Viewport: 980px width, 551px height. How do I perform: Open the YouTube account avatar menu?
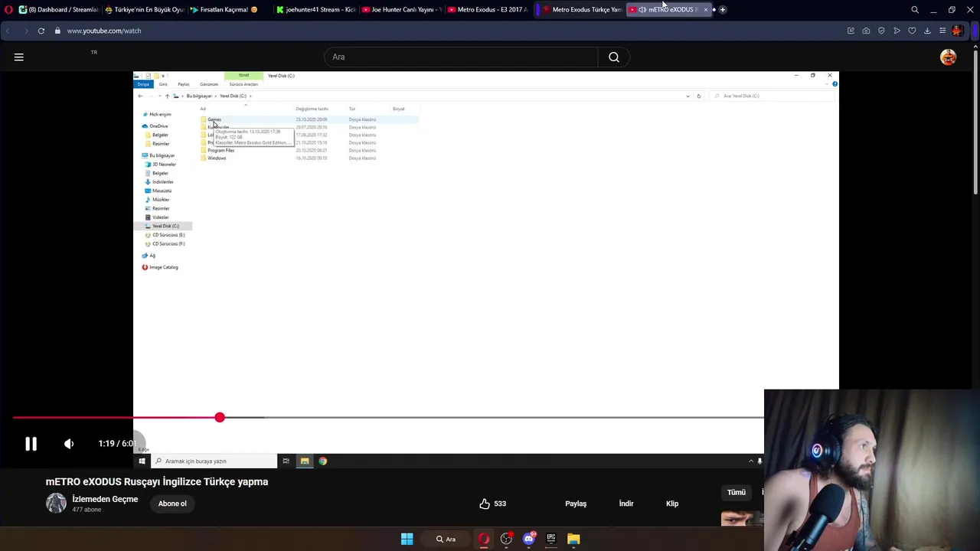[x=948, y=57]
